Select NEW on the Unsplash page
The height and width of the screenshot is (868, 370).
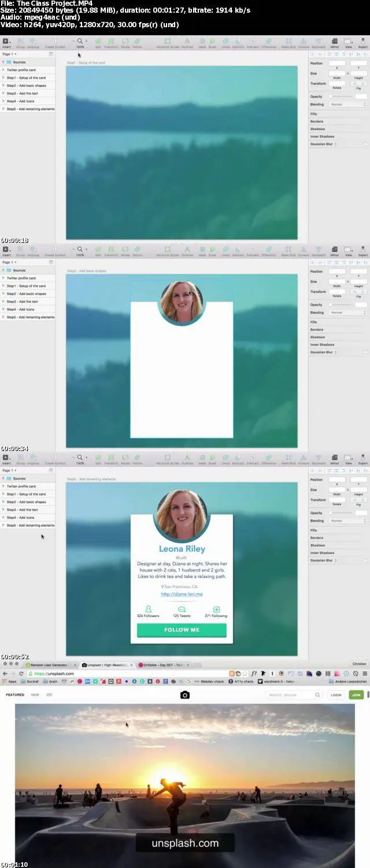pyautogui.click(x=35, y=695)
